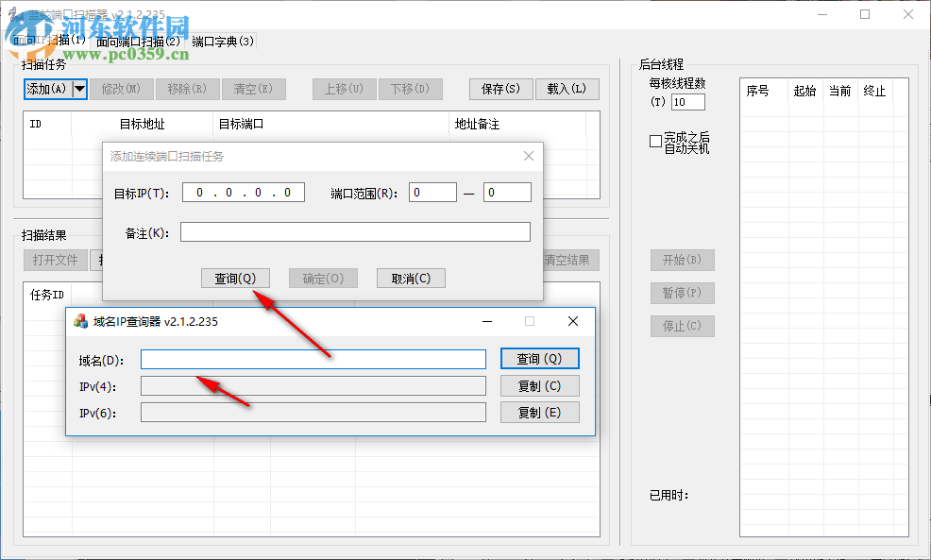This screenshot has width=931, height=560.
Task: Click the disabled 确定(O) button
Action: coord(323,279)
